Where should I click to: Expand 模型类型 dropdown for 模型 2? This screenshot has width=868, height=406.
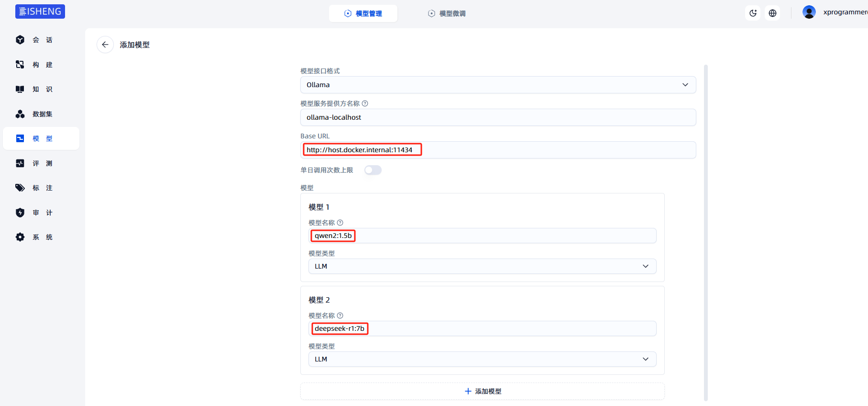[x=482, y=359]
